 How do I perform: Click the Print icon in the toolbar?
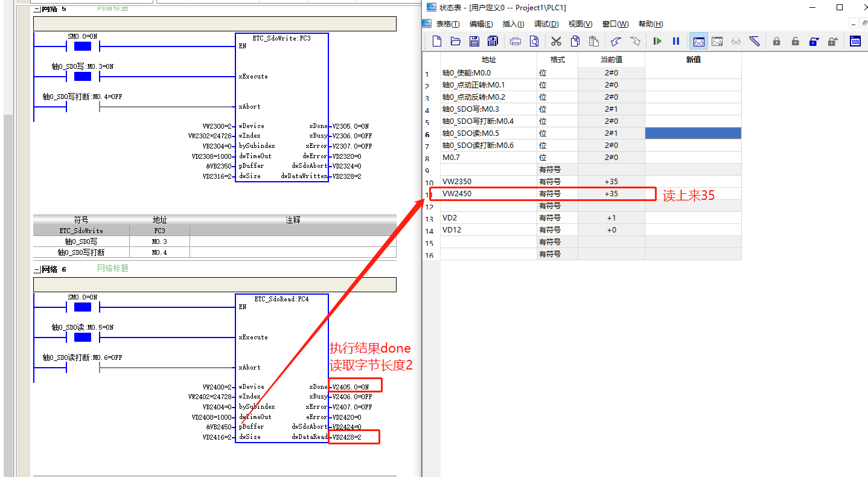coord(515,41)
